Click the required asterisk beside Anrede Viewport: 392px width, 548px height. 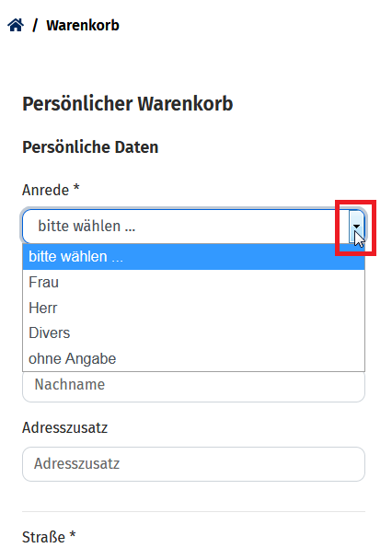[x=76, y=188]
